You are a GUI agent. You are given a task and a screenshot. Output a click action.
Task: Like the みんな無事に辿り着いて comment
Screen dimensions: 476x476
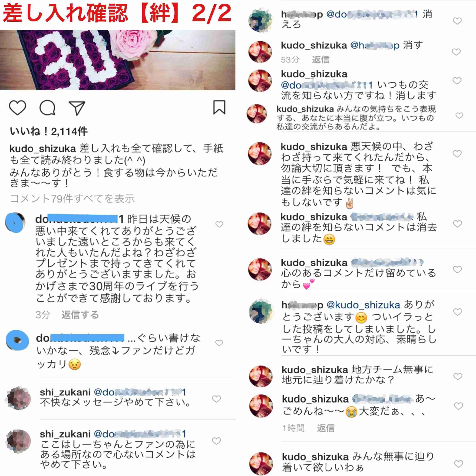tap(459, 464)
